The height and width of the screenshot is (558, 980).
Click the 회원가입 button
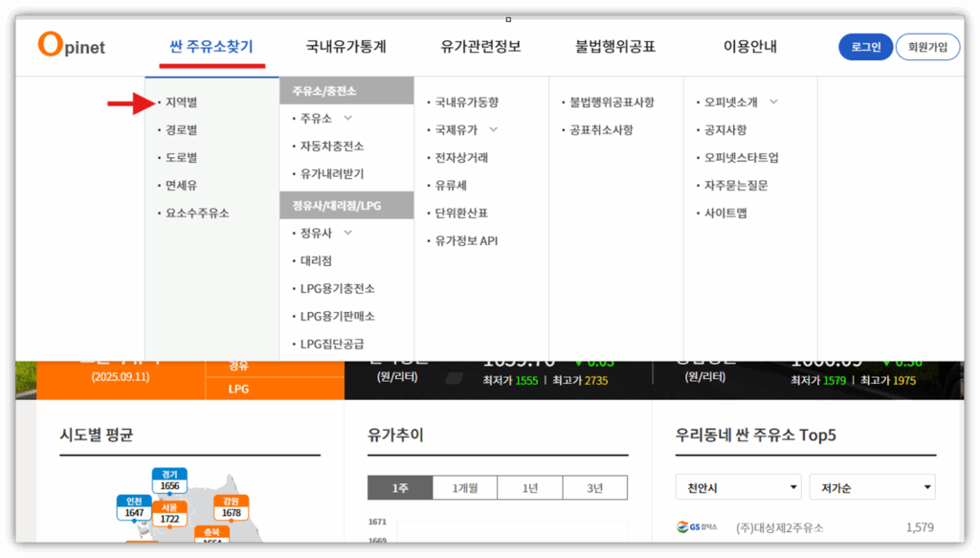tap(927, 47)
